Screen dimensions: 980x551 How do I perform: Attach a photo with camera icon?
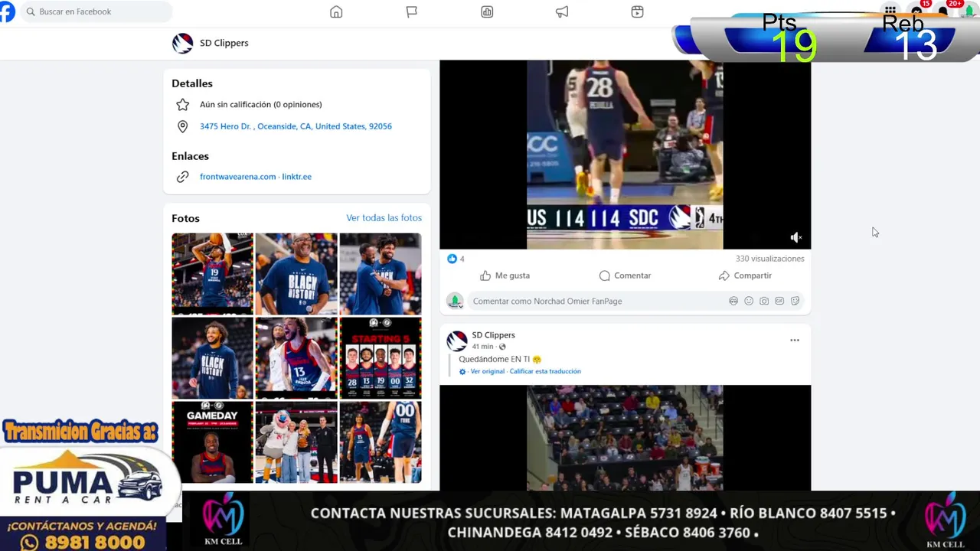click(764, 302)
